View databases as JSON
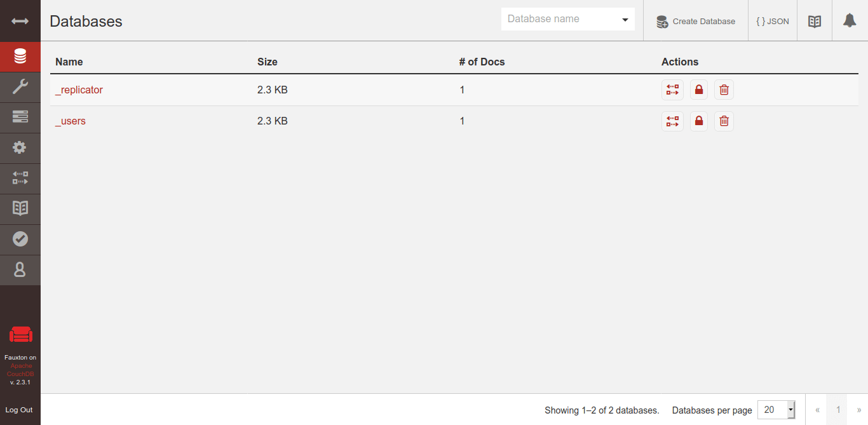 773,21
